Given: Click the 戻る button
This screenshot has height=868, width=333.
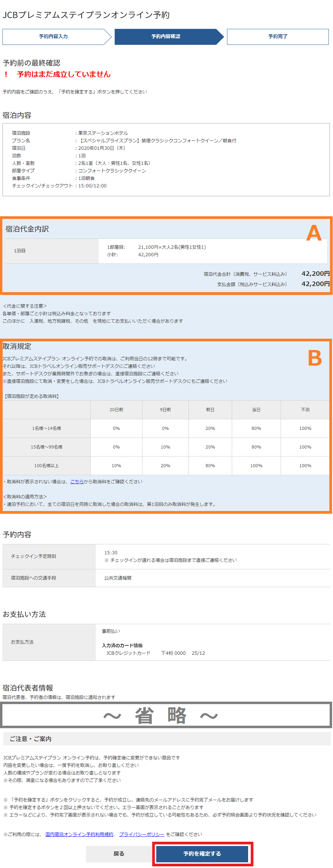Looking at the screenshot, I should coord(119,853).
